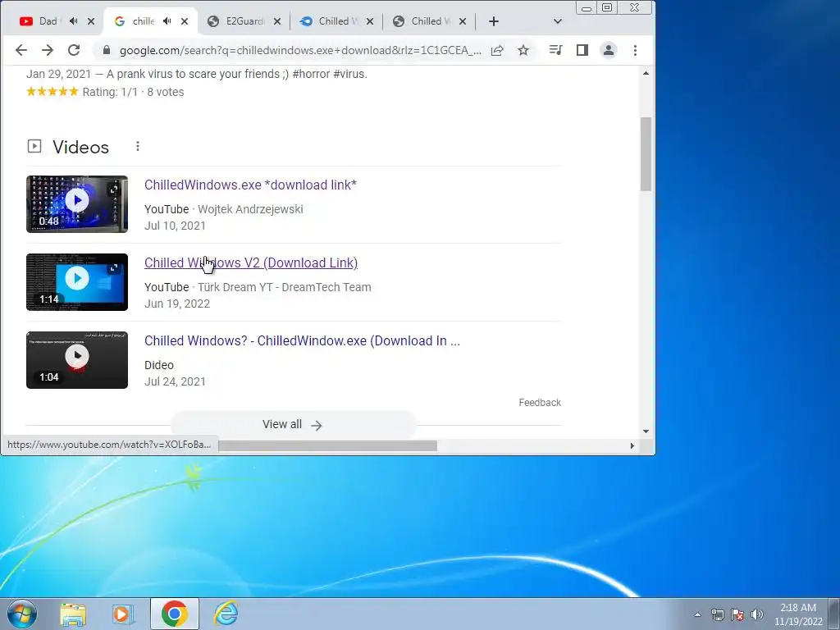Close the first Chilled W tab with the blue icon
The height and width of the screenshot is (630, 840).
pyautogui.click(x=370, y=21)
